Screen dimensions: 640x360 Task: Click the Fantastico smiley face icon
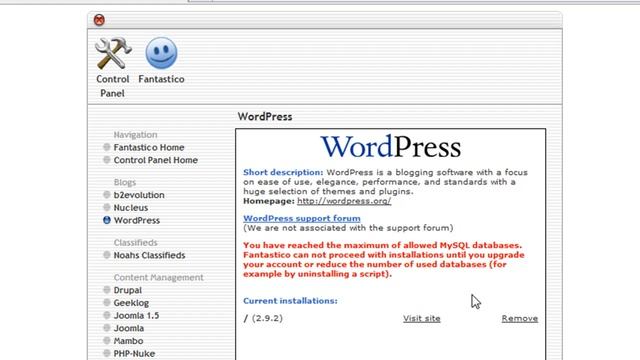161,53
